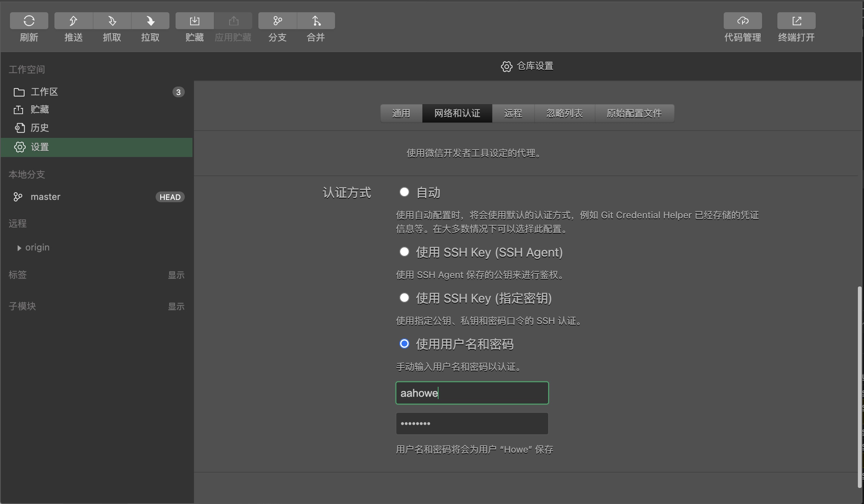
Task: Select the 自动 authentication radio button
Action: point(404,192)
